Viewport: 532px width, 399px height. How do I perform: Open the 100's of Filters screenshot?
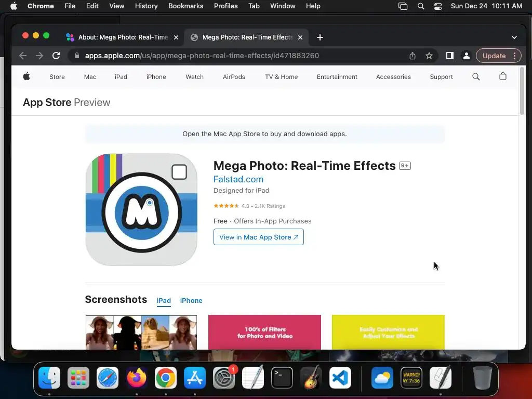coord(264,332)
